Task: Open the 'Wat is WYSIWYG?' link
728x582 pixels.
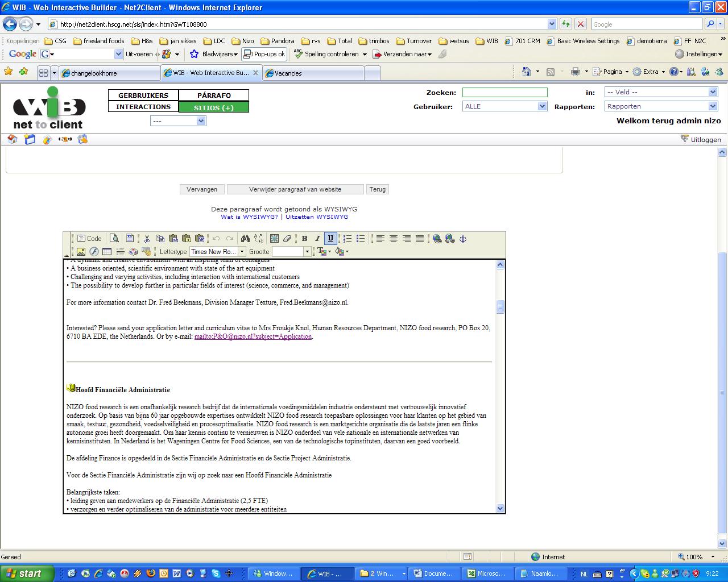Action: pos(249,217)
